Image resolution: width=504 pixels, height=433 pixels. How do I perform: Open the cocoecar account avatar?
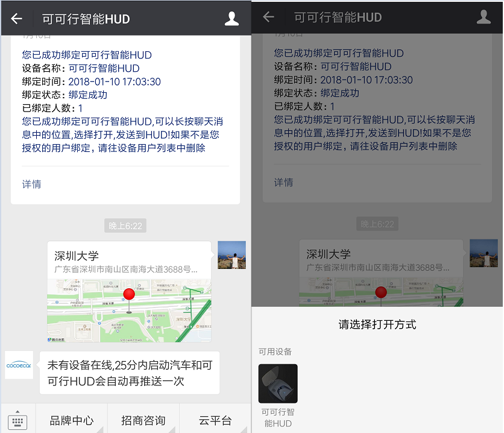(19, 365)
